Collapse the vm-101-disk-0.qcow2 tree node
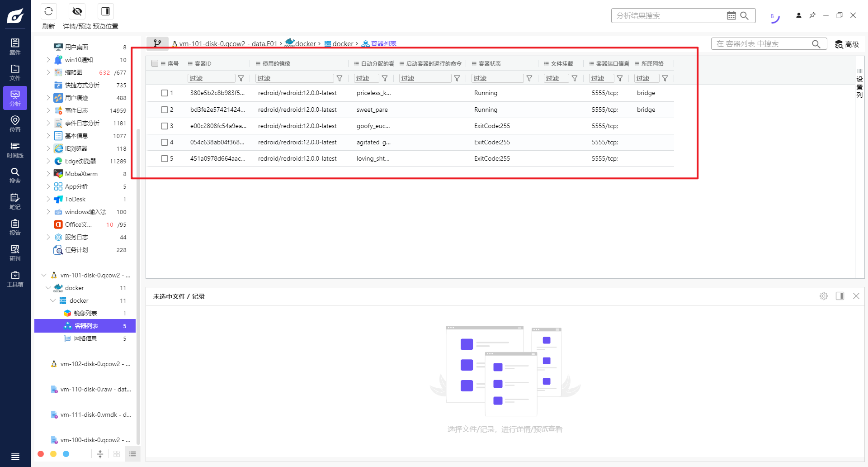Image resolution: width=868 pixels, height=467 pixels. [x=44, y=275]
